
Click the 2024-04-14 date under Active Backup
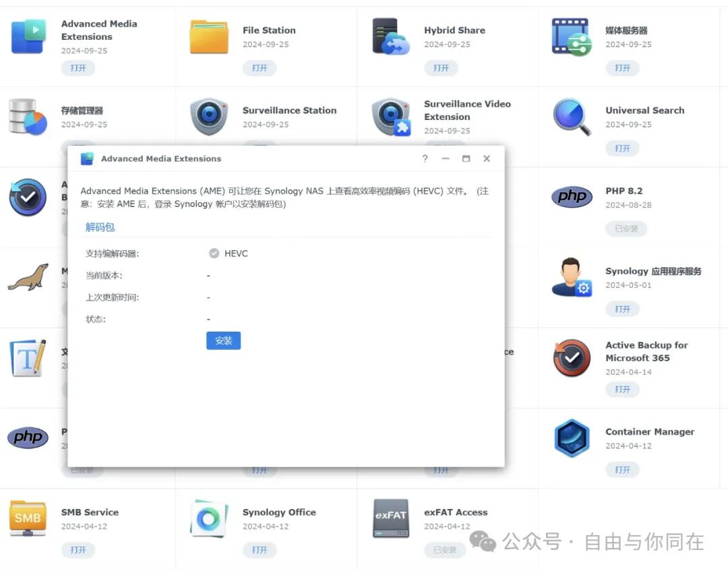coord(629,372)
